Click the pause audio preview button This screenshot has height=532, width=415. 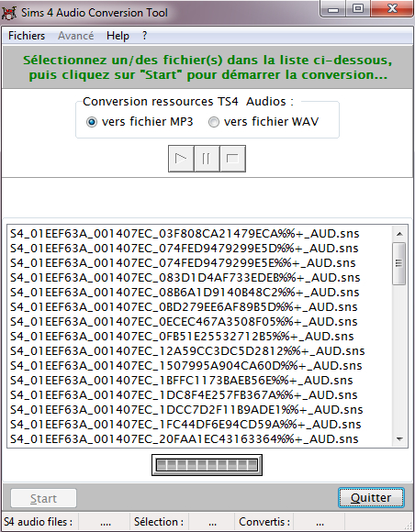tap(207, 159)
